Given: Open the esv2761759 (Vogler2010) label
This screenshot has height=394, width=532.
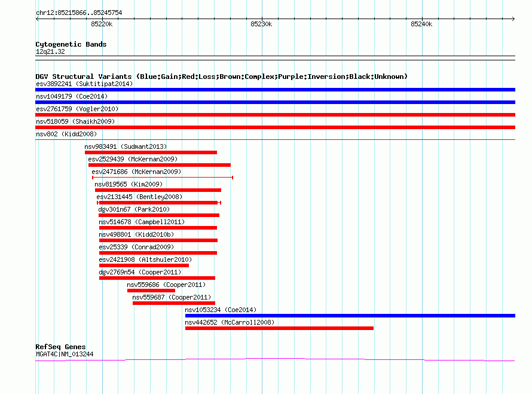Looking at the screenshot, I should point(77,109).
